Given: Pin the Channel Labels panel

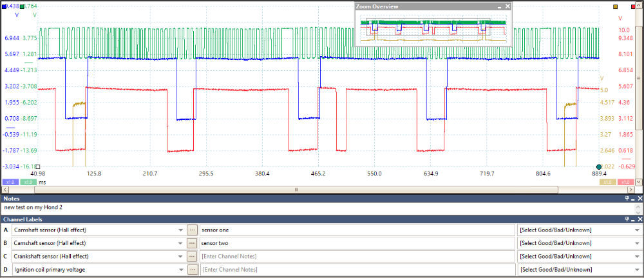Looking at the screenshot, I should click(627, 220).
